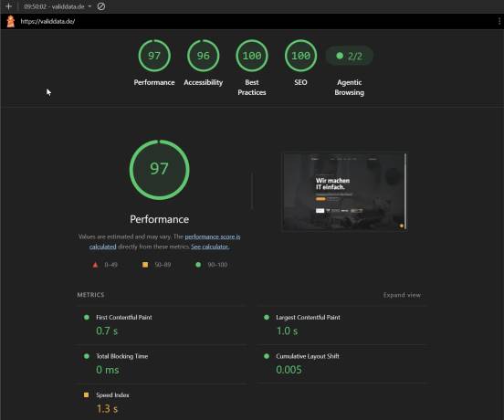Click the green dot beside Largest Contentful Paint

267,317
